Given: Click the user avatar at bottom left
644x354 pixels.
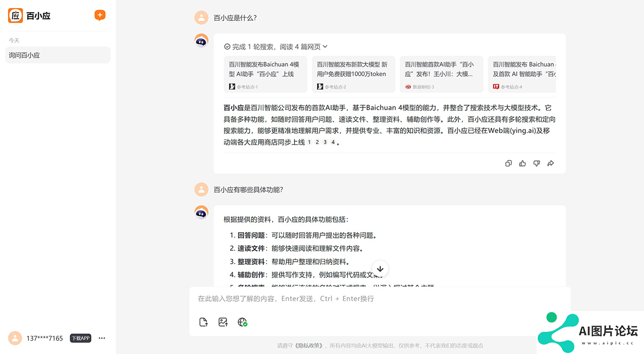Looking at the screenshot, I should click(x=16, y=338).
